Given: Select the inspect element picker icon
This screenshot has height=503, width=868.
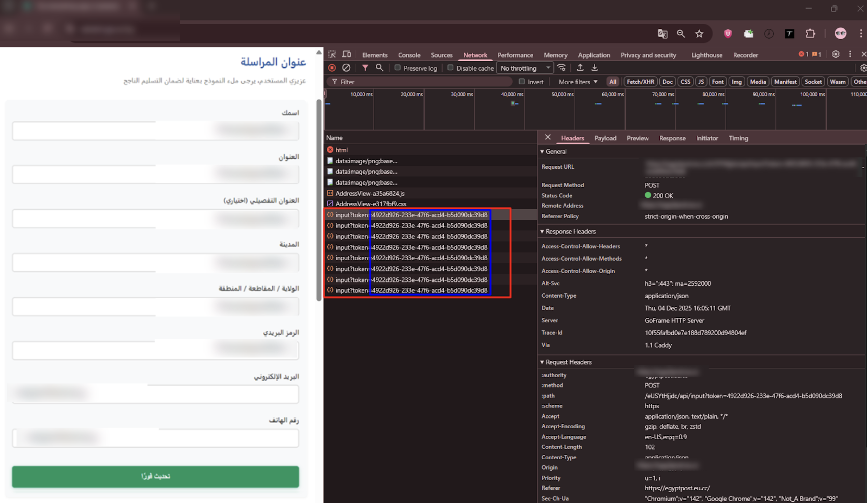Looking at the screenshot, I should [332, 54].
